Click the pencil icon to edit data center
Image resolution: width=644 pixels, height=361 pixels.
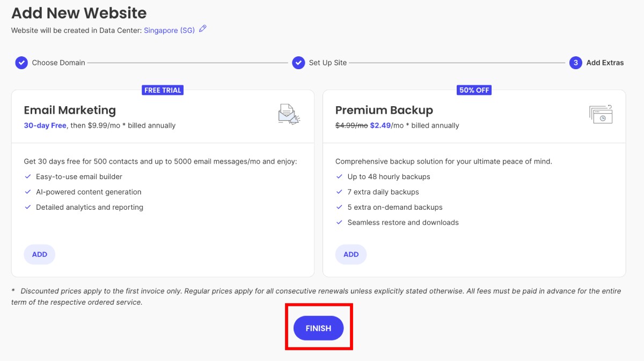[202, 30]
